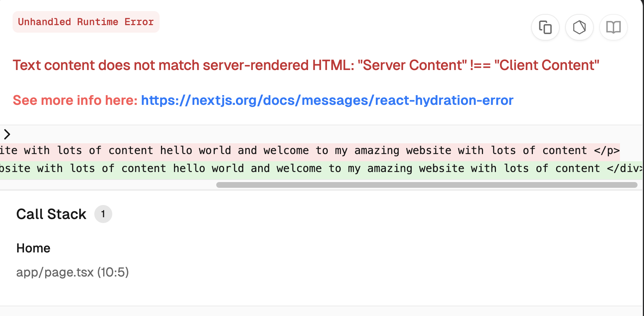Click the copy stack trace icon
This screenshot has height=316, width=644.
tap(545, 27)
